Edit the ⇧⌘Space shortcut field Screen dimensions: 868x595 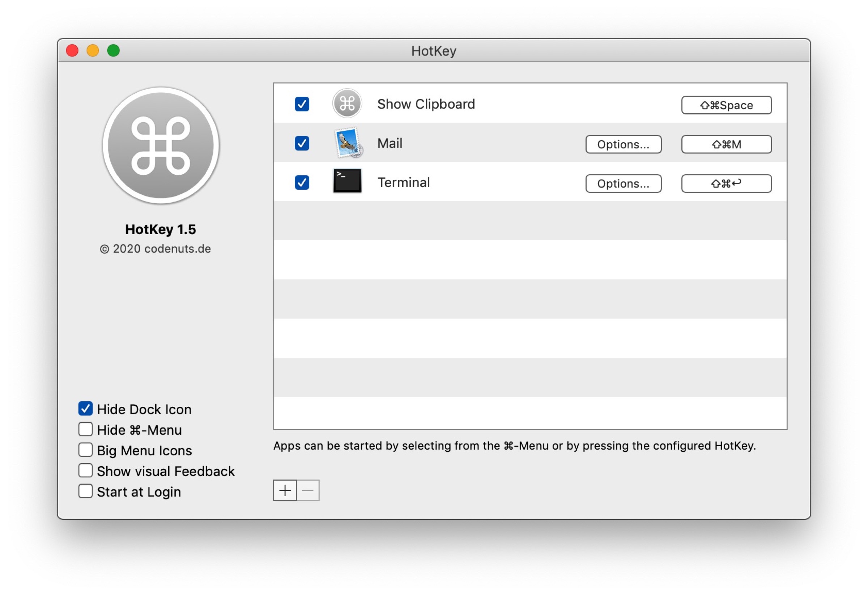[x=726, y=105]
